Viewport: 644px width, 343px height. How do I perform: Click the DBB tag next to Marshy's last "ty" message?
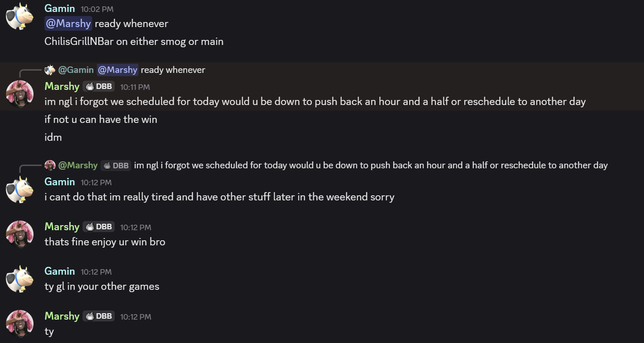99,316
